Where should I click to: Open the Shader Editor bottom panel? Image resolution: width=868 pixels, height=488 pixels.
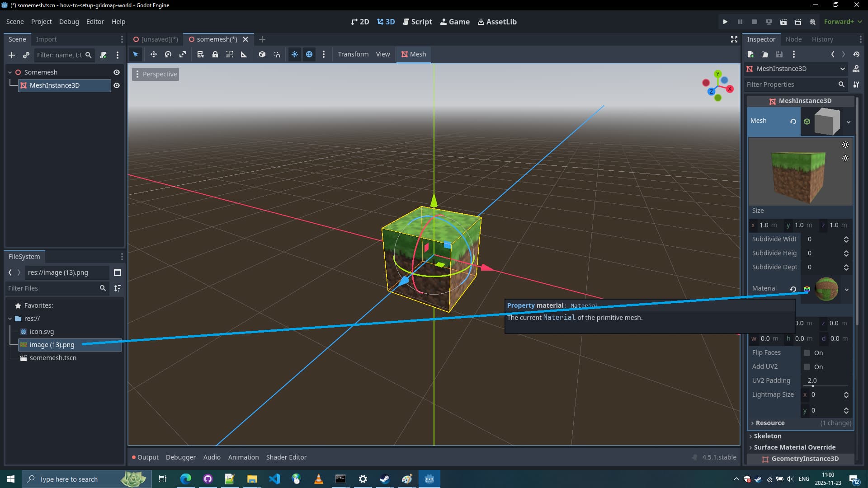pyautogui.click(x=286, y=457)
